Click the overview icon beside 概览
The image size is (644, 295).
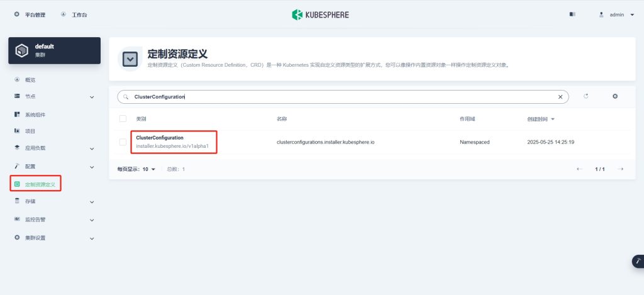[x=17, y=80]
